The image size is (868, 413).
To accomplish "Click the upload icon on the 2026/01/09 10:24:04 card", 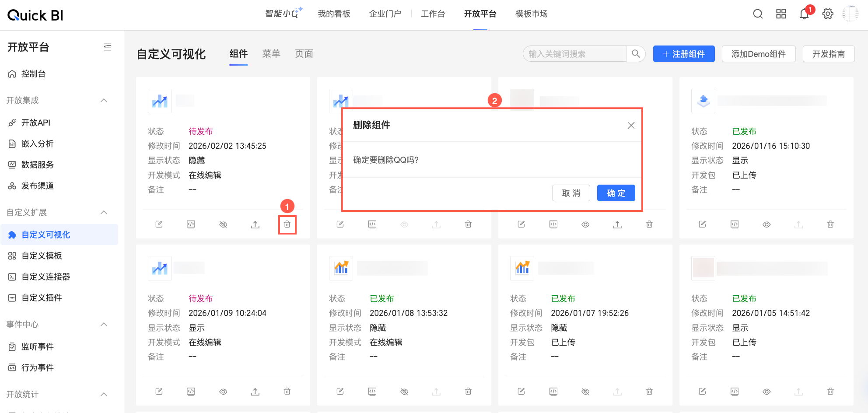I will pos(255,392).
